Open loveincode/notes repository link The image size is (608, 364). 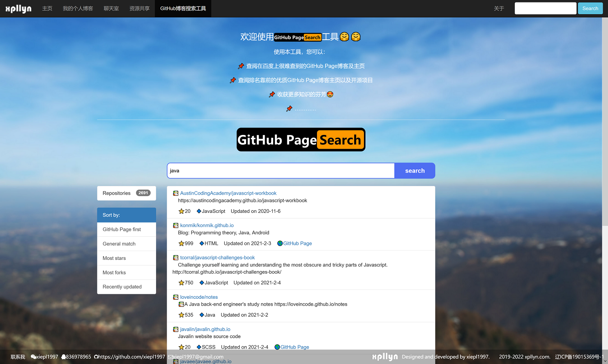coord(199,297)
